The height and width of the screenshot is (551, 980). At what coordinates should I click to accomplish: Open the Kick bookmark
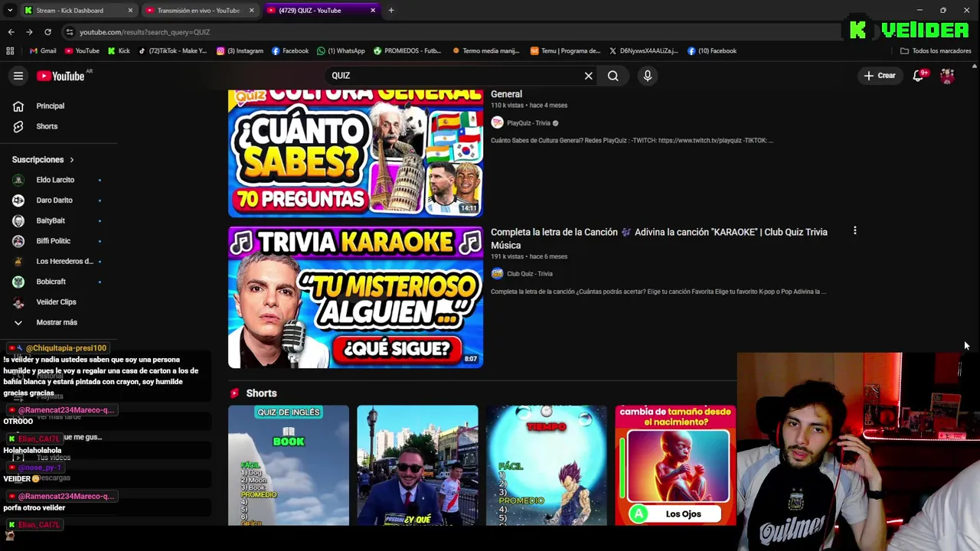point(119,51)
